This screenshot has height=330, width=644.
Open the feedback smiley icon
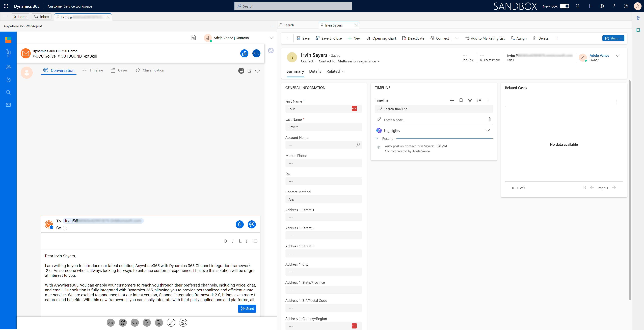click(626, 6)
